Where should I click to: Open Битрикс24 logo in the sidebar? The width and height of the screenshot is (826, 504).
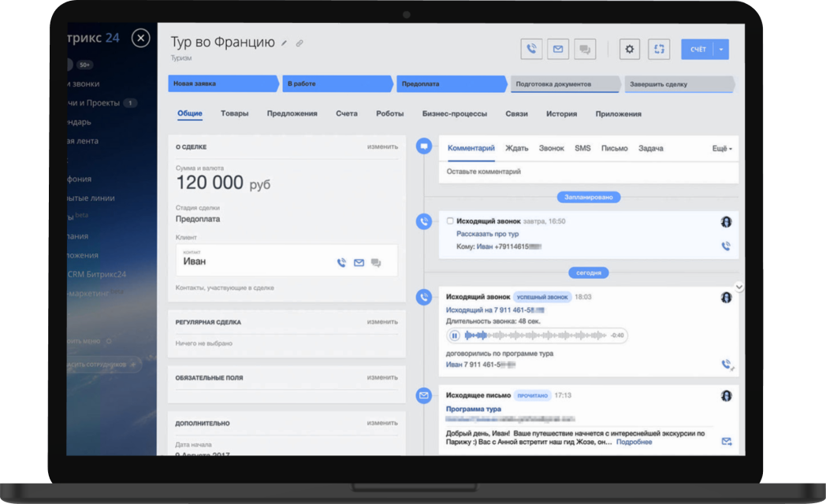(x=94, y=38)
